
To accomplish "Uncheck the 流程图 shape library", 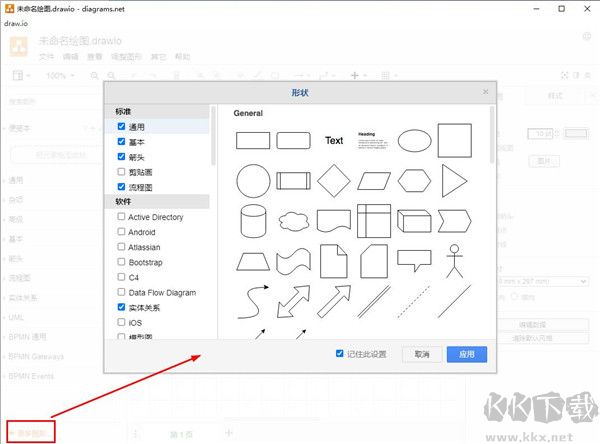I will point(121,187).
